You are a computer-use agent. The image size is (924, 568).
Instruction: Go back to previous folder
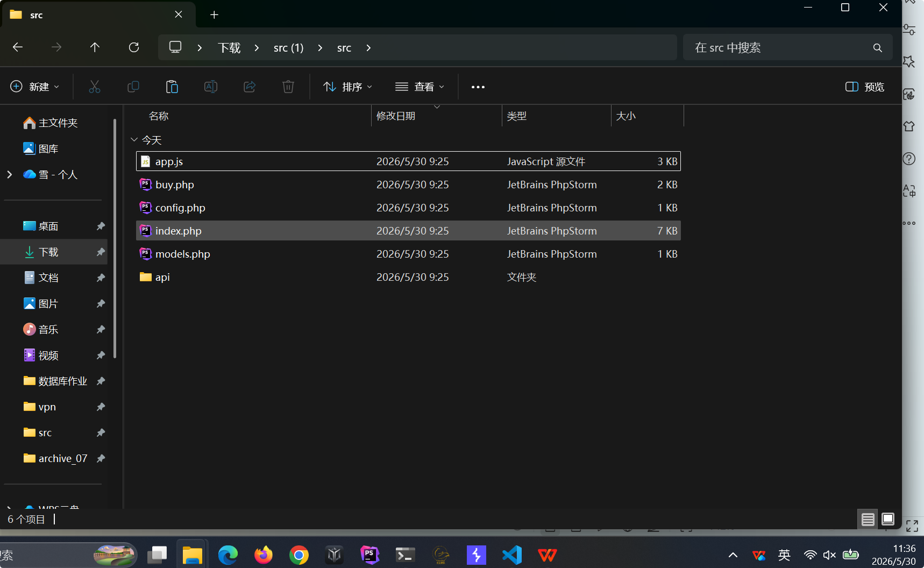pyautogui.click(x=18, y=47)
